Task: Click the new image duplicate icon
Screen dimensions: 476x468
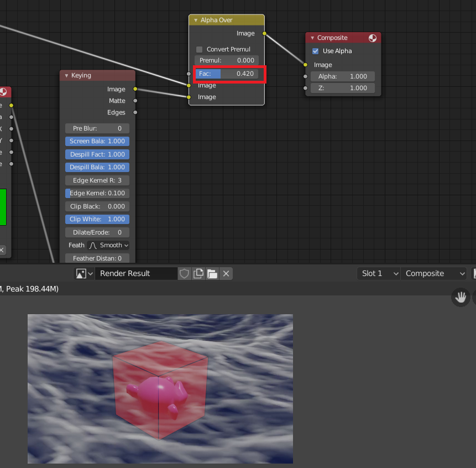Action: 198,274
